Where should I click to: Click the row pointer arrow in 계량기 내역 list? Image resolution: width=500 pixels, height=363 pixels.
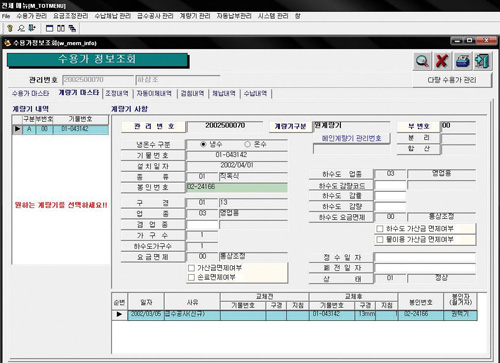pos(17,129)
